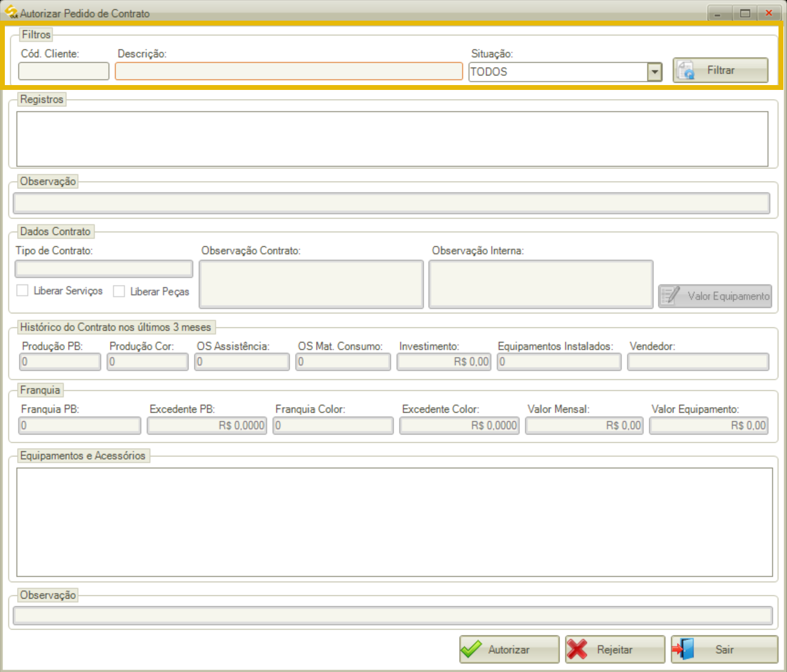The image size is (787, 672).
Task: Click the OS Assistência field
Action: 242,362
